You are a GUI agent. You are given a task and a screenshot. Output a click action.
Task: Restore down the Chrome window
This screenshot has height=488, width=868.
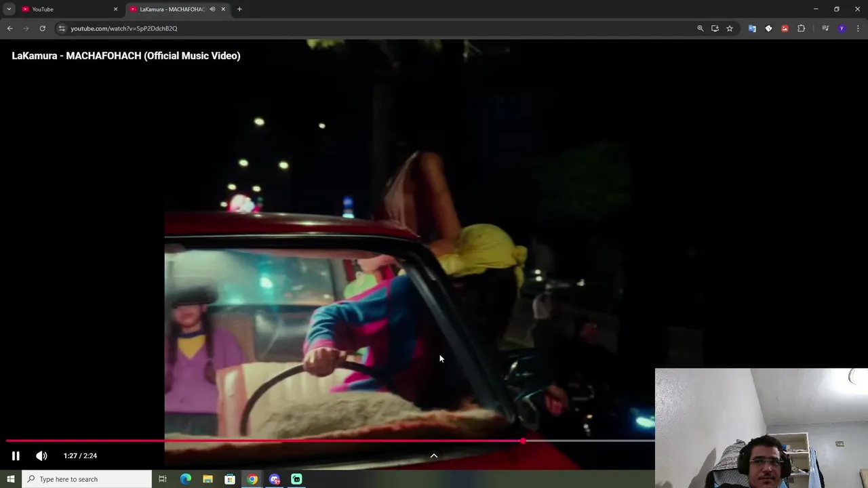click(837, 9)
